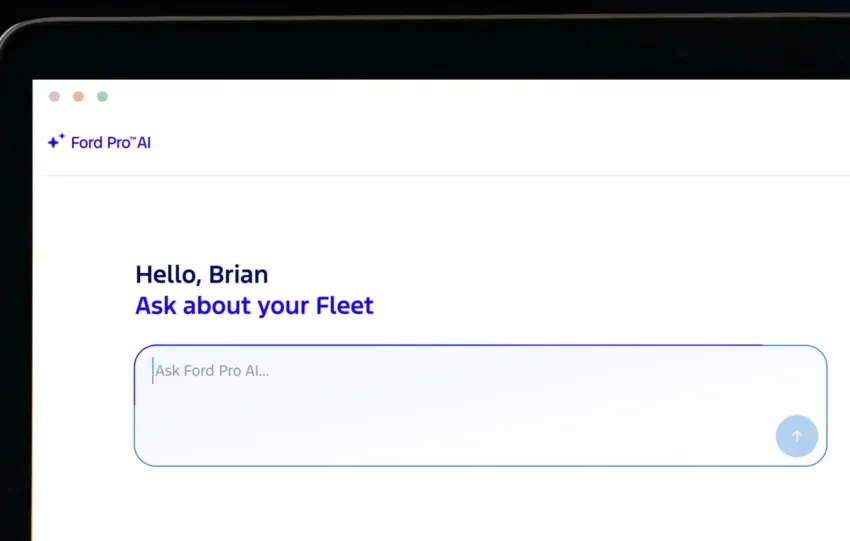The width and height of the screenshot is (850, 541).
Task: Close the window with the red dot
Action: (x=54, y=97)
